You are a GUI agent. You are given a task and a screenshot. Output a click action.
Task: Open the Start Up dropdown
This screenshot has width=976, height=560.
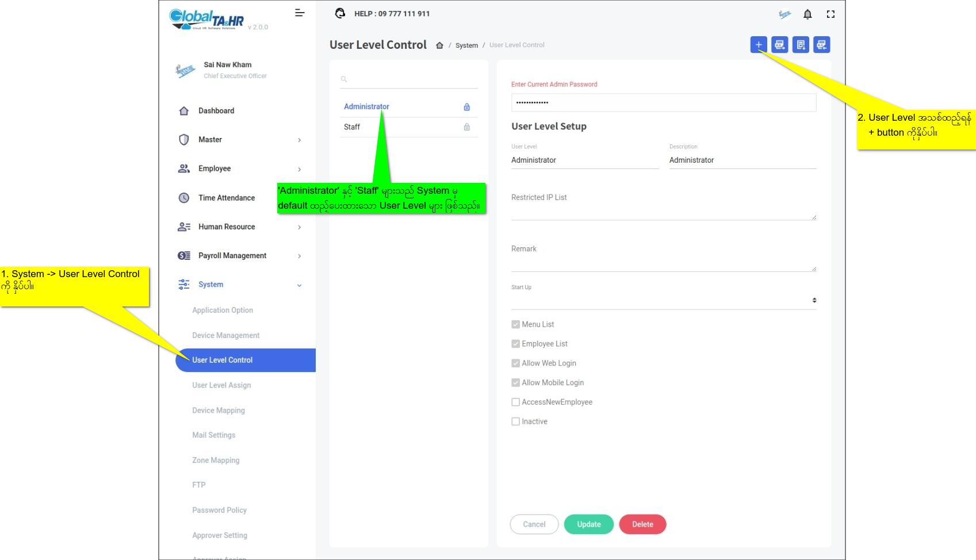click(663, 300)
